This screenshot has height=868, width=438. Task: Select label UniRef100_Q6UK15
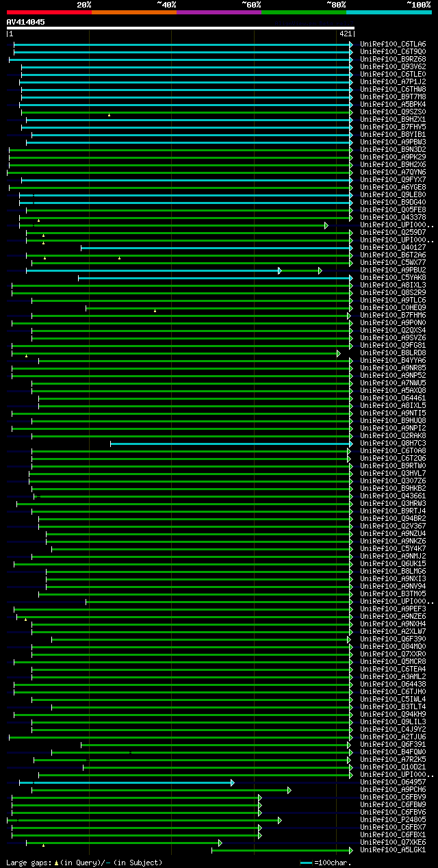click(x=393, y=564)
